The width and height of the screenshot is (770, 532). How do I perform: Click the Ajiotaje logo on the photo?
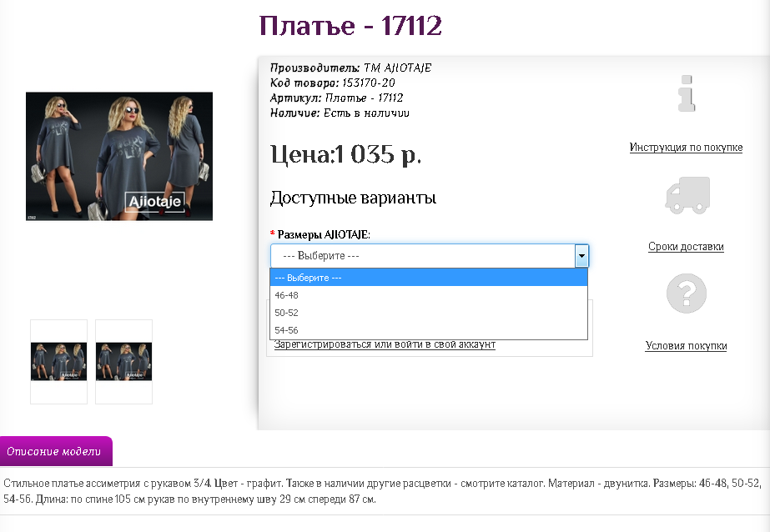pyautogui.click(x=154, y=201)
